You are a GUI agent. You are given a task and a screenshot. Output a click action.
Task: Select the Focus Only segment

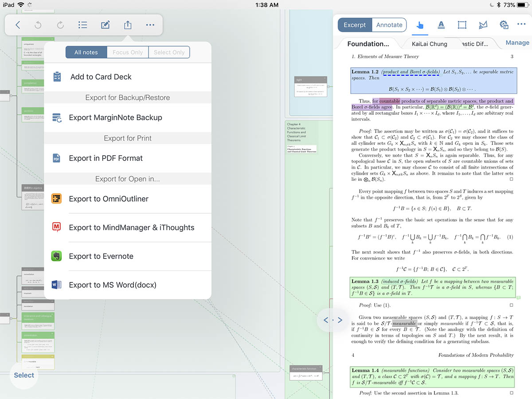point(128,52)
